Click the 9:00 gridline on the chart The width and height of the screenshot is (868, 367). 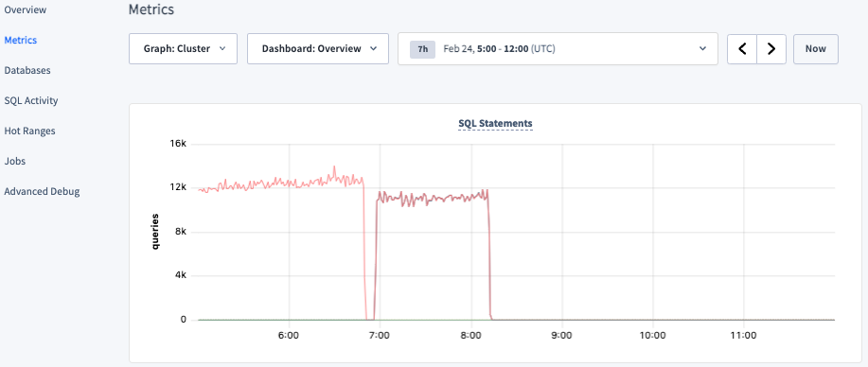562,233
